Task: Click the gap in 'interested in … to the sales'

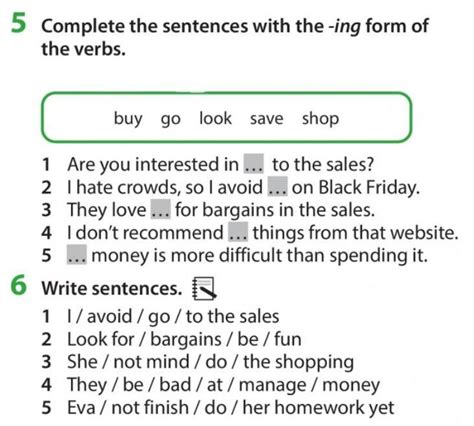Action: coord(254,164)
